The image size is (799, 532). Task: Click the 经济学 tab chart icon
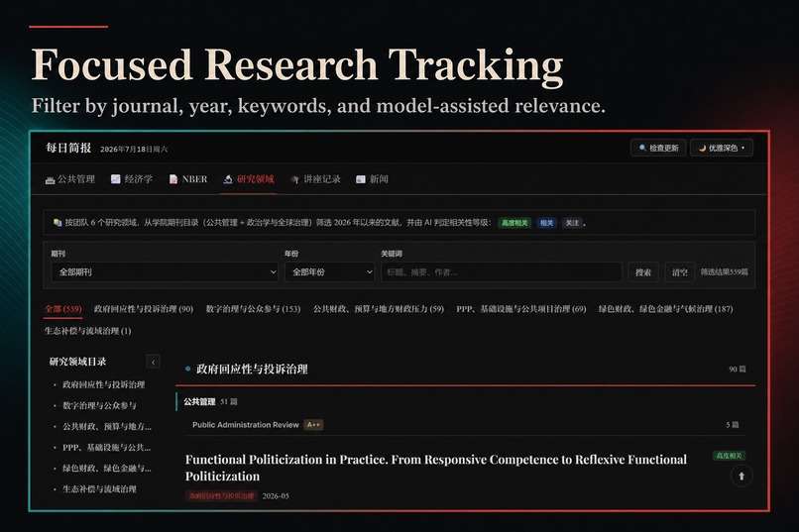coord(116,179)
